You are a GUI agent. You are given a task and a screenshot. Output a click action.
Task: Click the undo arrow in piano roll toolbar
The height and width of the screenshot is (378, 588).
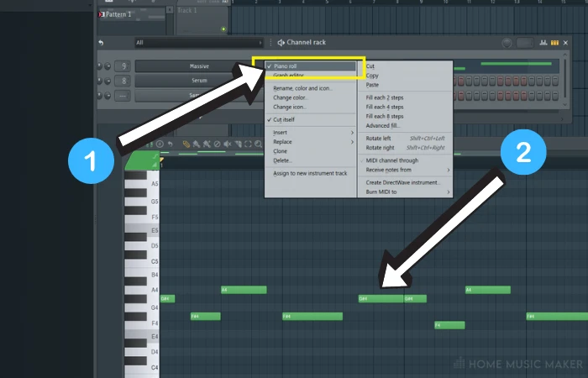(x=170, y=144)
